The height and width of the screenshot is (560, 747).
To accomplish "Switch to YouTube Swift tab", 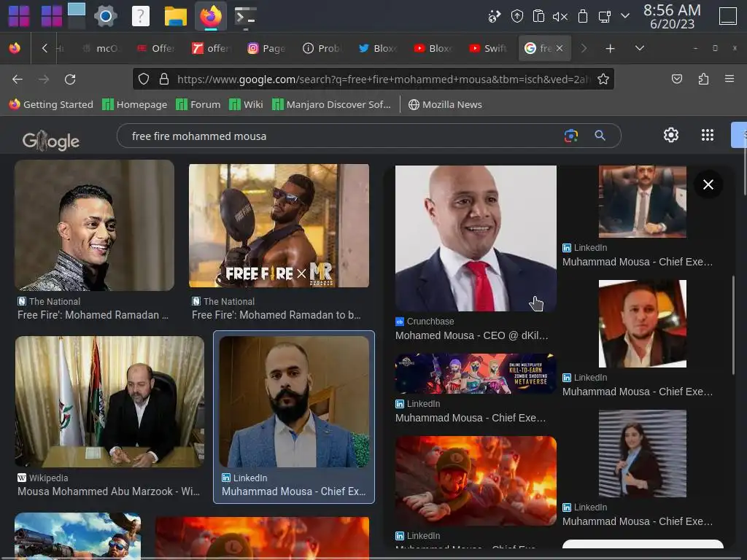I will click(x=488, y=48).
